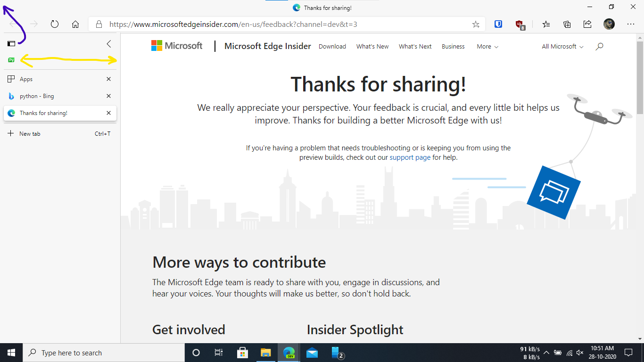Follow the support page link

pyautogui.click(x=410, y=157)
